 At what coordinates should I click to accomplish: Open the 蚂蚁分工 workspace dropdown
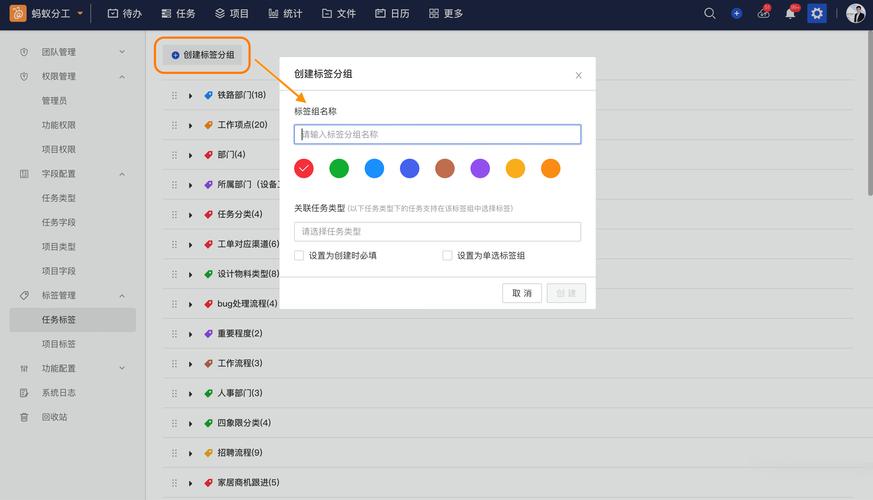(x=80, y=13)
